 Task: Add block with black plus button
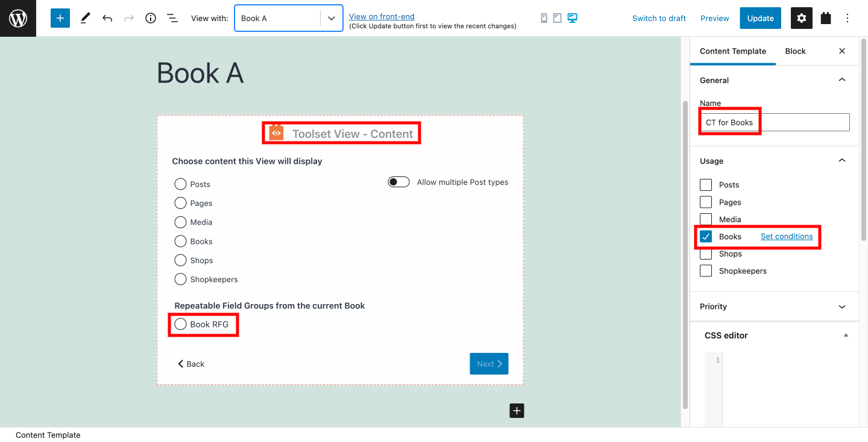coord(517,411)
